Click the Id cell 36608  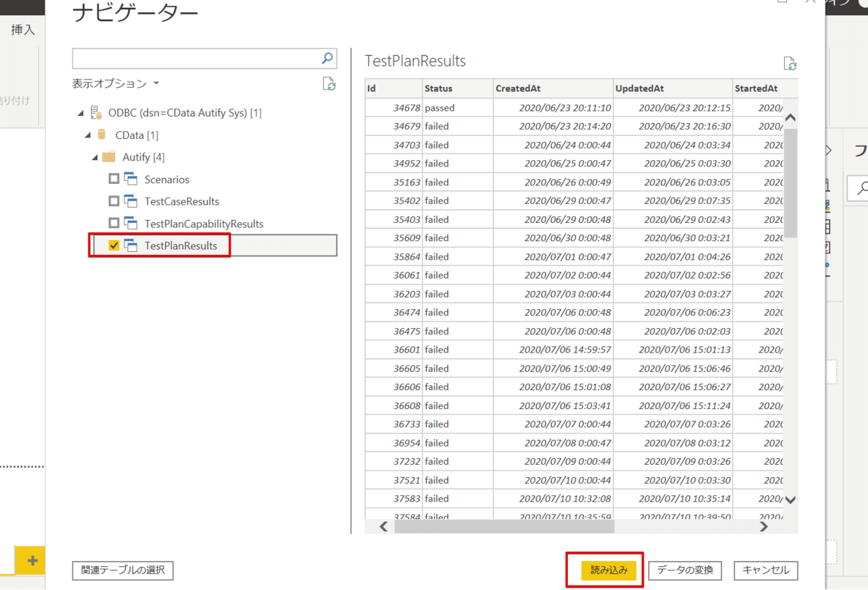click(393, 405)
